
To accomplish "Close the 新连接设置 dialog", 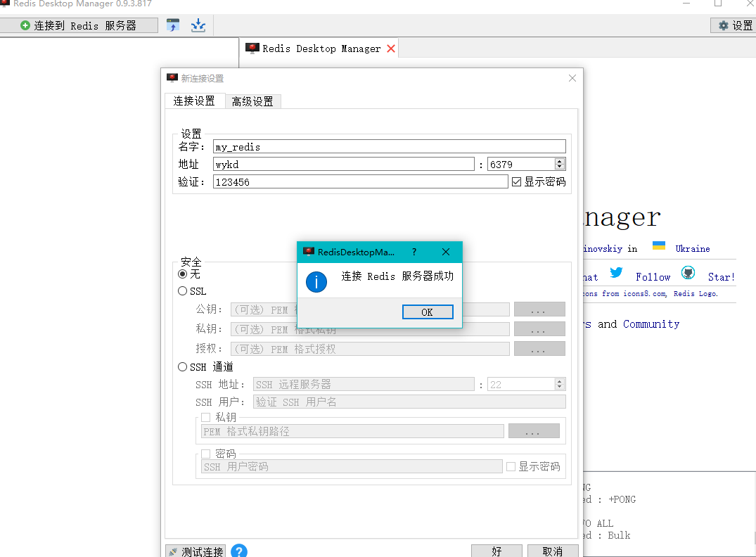I will (572, 78).
